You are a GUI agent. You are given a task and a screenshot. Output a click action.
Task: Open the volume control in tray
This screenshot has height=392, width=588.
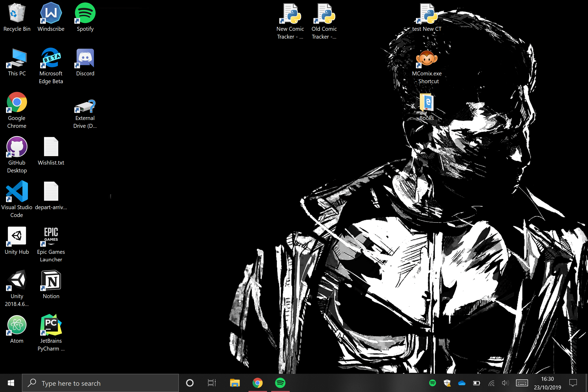tap(505, 383)
